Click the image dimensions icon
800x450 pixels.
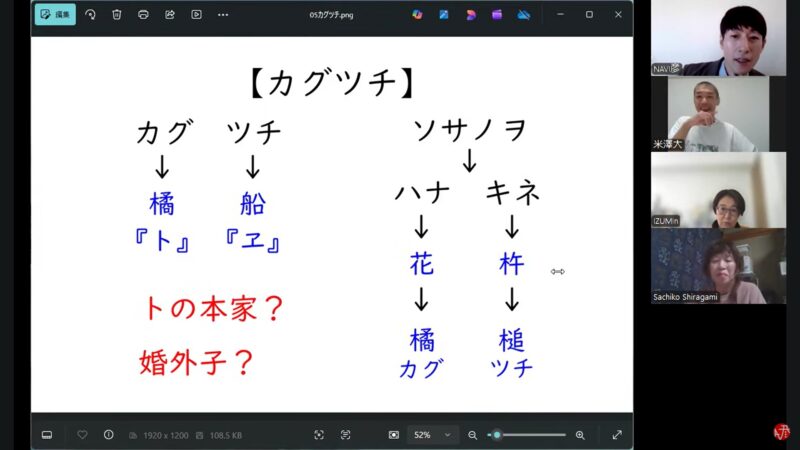[x=133, y=435]
